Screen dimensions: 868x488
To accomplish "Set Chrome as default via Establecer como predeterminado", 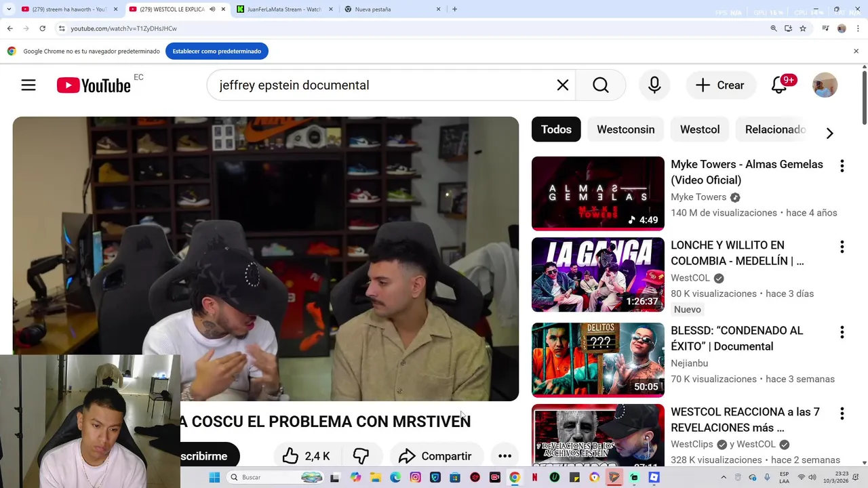I will point(217,51).
